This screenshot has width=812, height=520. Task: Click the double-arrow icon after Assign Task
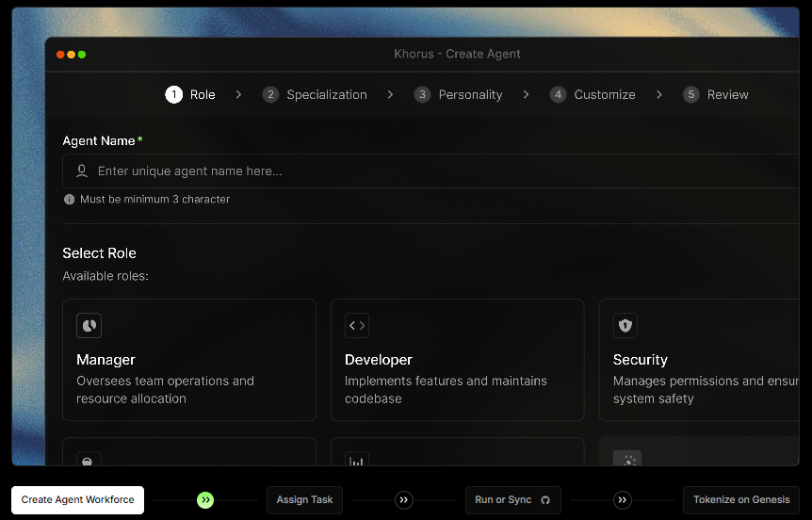point(404,500)
